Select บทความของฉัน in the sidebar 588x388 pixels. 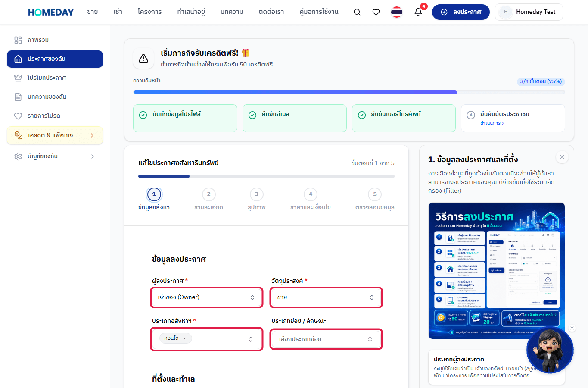tap(55, 97)
